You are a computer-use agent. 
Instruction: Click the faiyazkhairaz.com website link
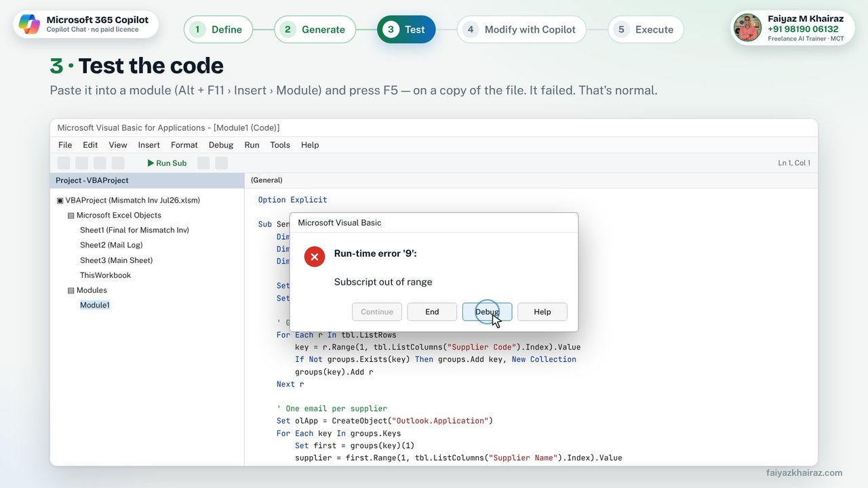tap(804, 473)
